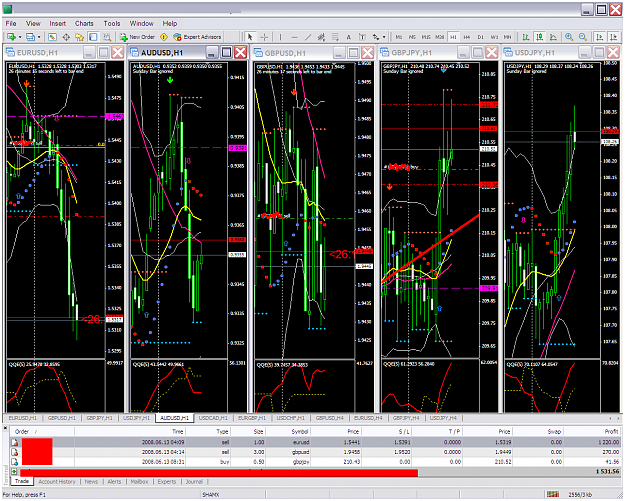This screenshot has width=625, height=501.
Task: Toggle the Chart Shift icon
Action: coord(613,37)
